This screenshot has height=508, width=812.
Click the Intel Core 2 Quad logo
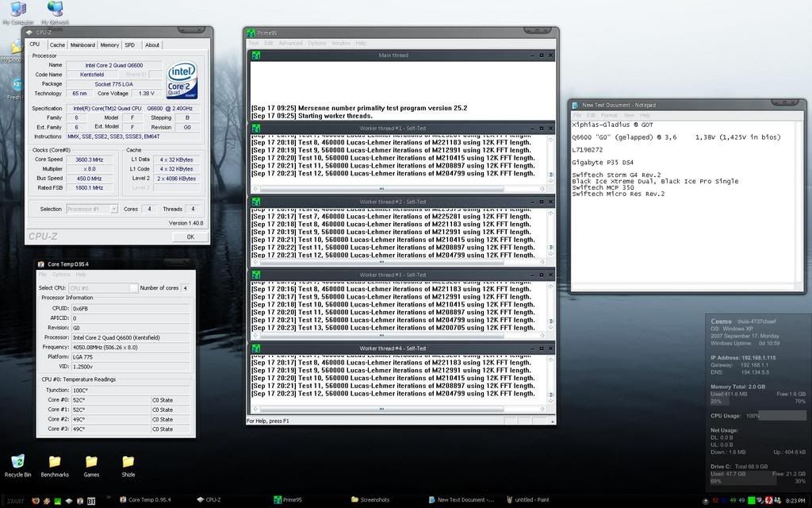182,80
